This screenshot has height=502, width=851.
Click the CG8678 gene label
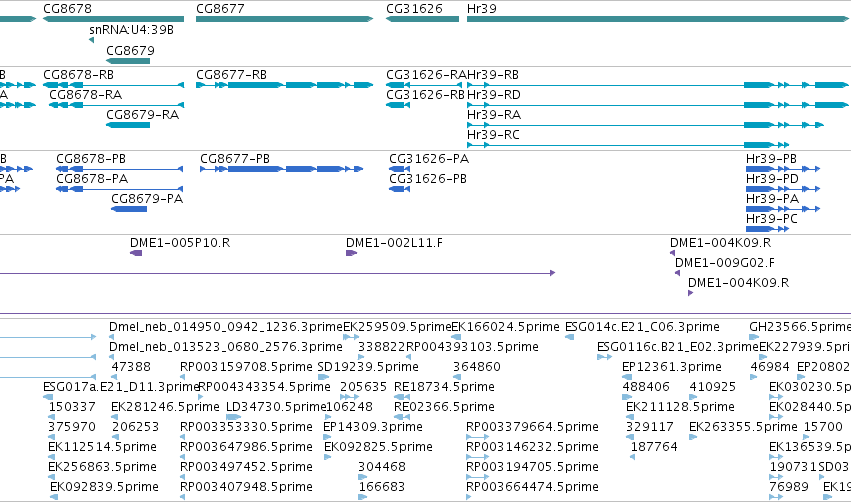pos(67,9)
